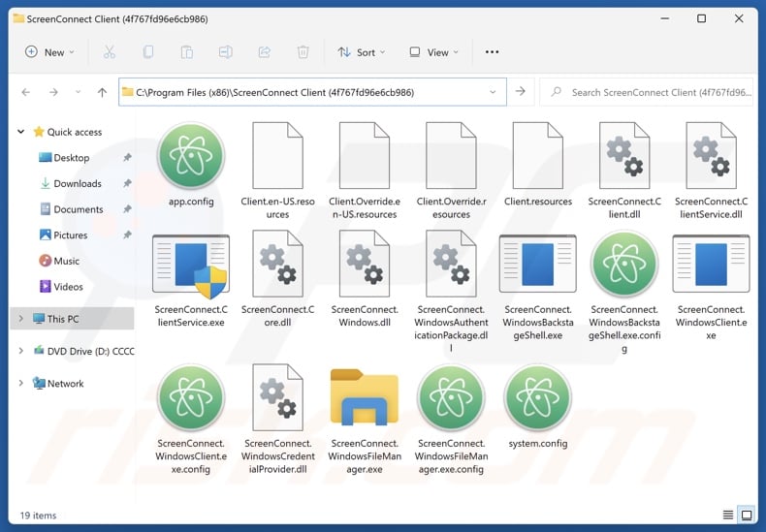Select the app.config file icon
This screenshot has width=766, height=532.
tap(191, 156)
